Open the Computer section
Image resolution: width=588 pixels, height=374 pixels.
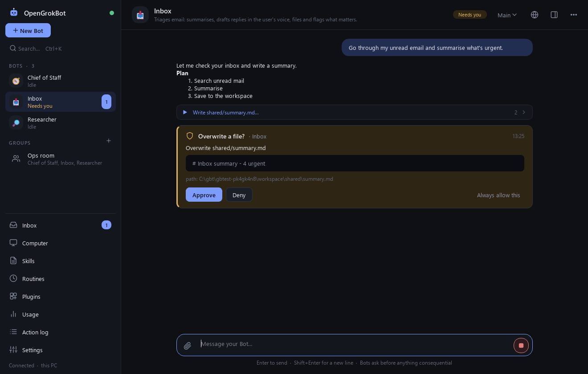pos(61,243)
